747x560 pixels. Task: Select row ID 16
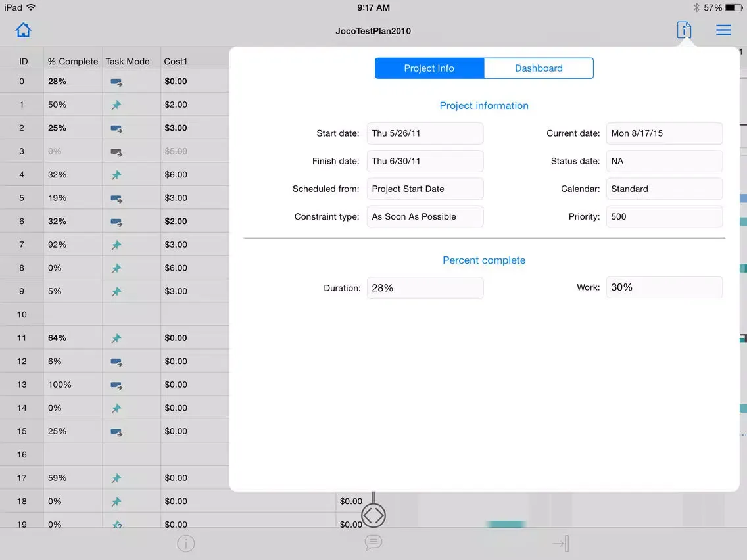click(x=22, y=454)
